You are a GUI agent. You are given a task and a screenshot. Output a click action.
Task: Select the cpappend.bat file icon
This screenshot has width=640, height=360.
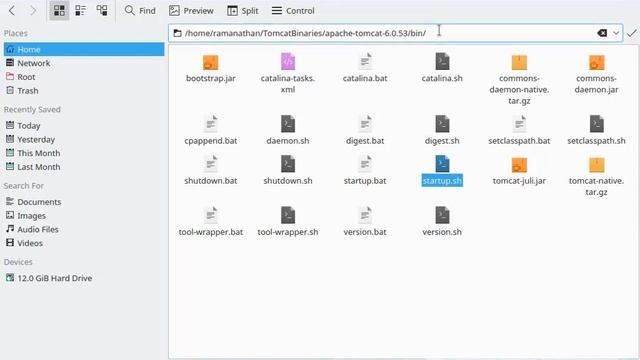[x=211, y=124]
